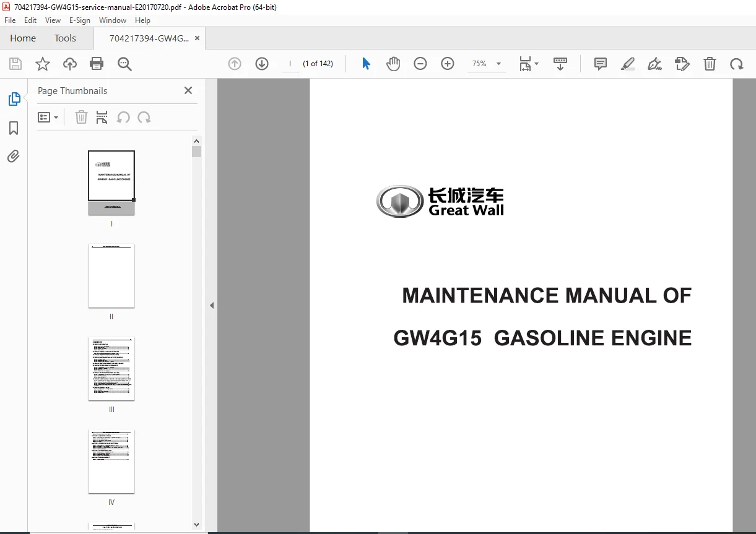This screenshot has height=534, width=756.
Task: Click thumbnails panel scroll up arrow
Action: pyautogui.click(x=197, y=140)
